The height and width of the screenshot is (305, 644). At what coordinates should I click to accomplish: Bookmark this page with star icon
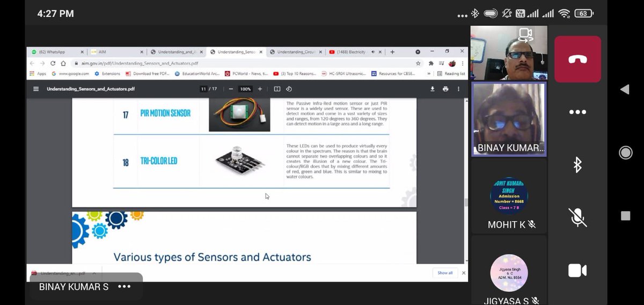pos(418,63)
